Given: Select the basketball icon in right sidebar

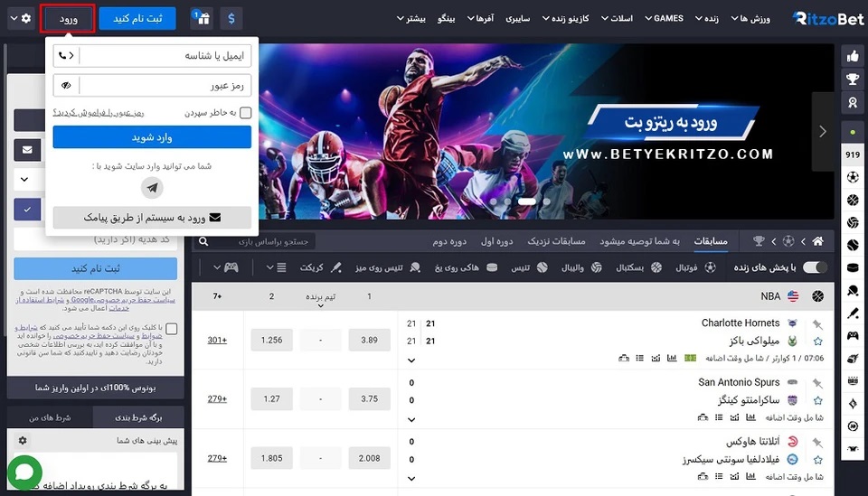Looking at the screenshot, I should pyautogui.click(x=853, y=200).
